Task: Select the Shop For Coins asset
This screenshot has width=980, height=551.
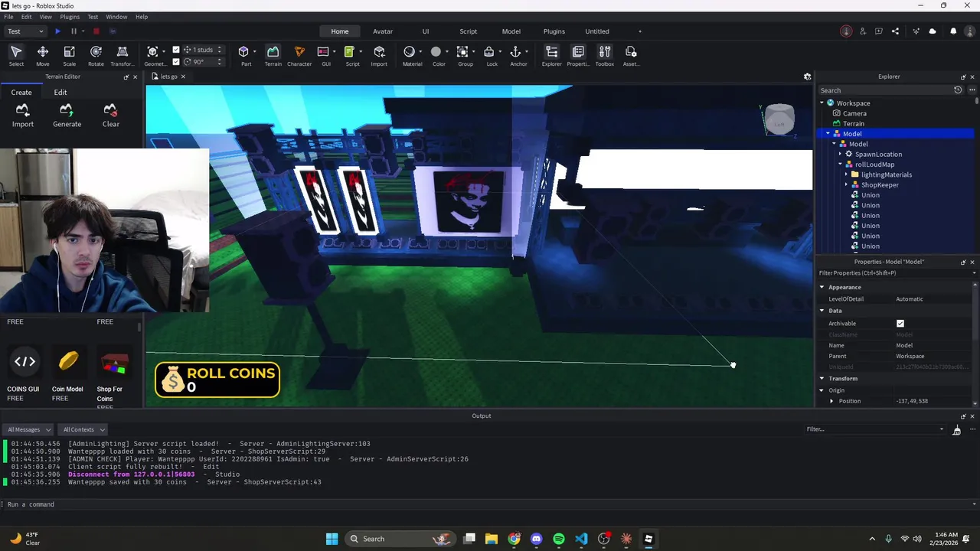Action: [x=113, y=371]
